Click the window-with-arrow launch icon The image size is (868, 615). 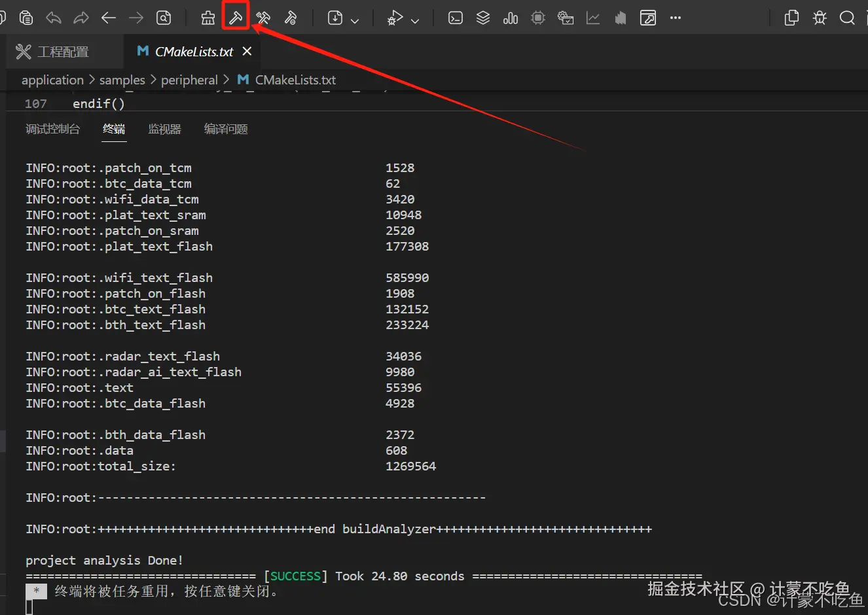(648, 18)
